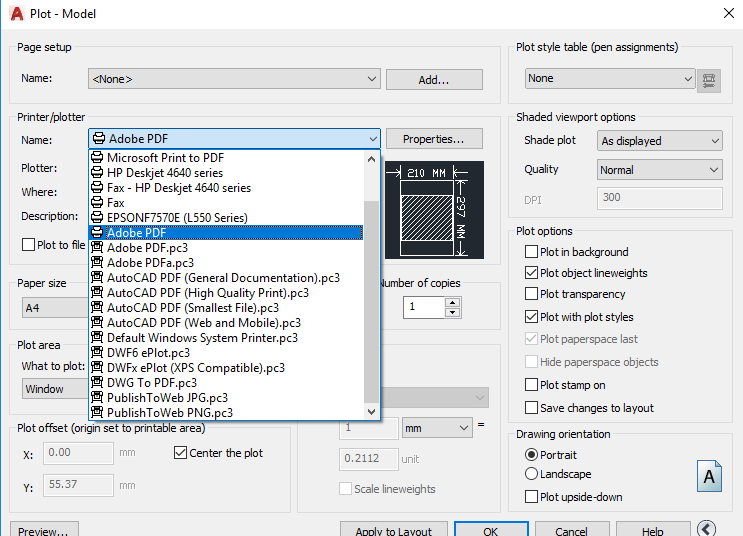
Task: Click plotter icon beside DWG To PDF.pc3
Action: 97,382
